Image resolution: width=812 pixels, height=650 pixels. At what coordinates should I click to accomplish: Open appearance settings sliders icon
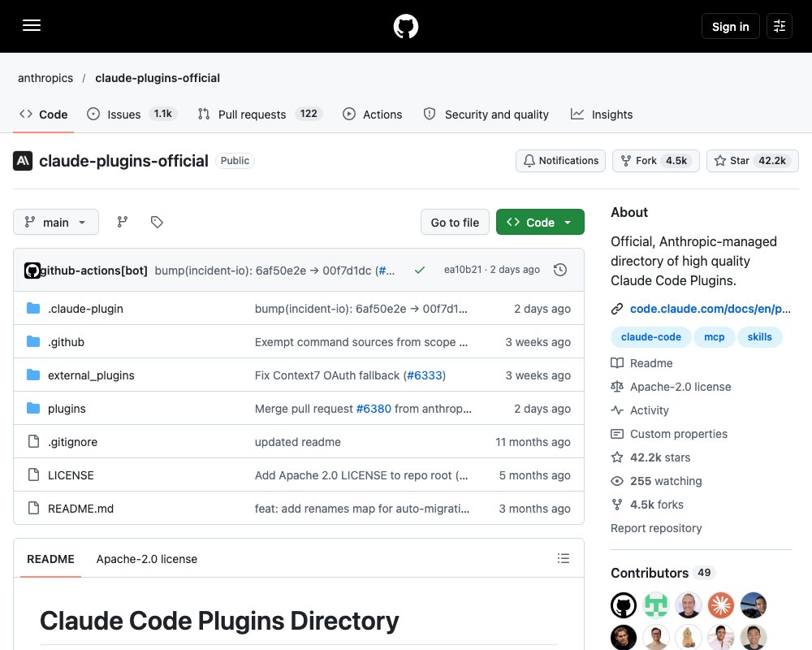click(780, 26)
